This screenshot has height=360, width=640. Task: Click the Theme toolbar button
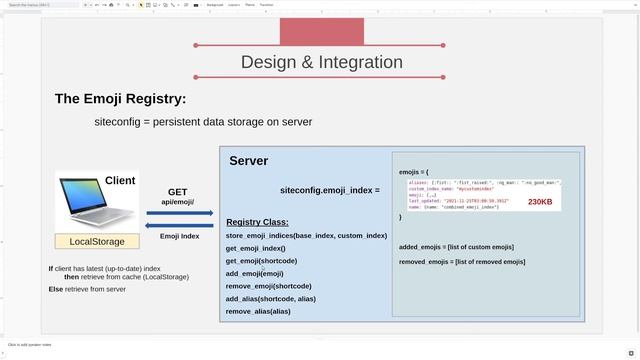point(250,5)
